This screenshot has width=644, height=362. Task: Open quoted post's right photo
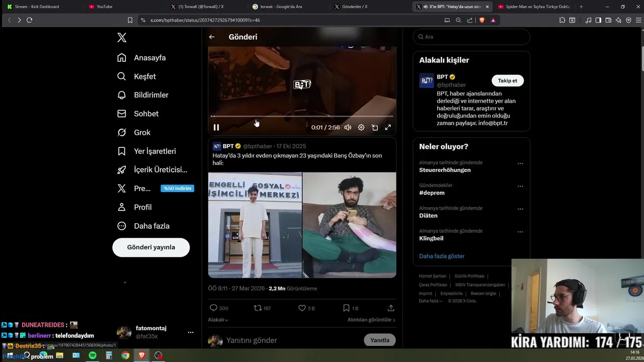(x=349, y=225)
